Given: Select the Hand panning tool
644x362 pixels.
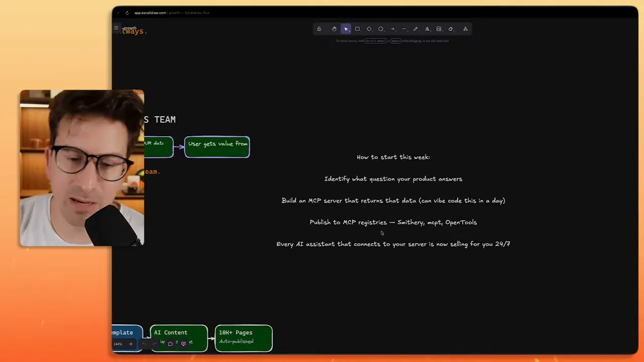Looking at the screenshot, I should click(334, 29).
